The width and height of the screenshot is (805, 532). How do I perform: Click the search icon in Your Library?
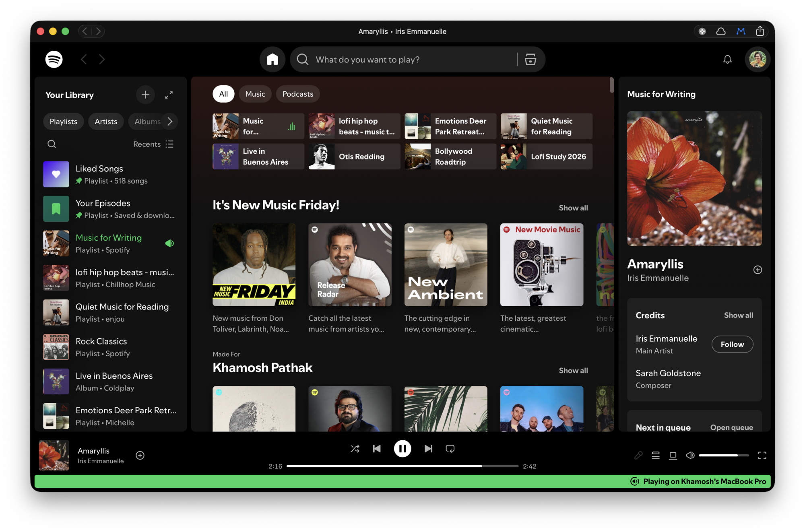[x=52, y=144]
